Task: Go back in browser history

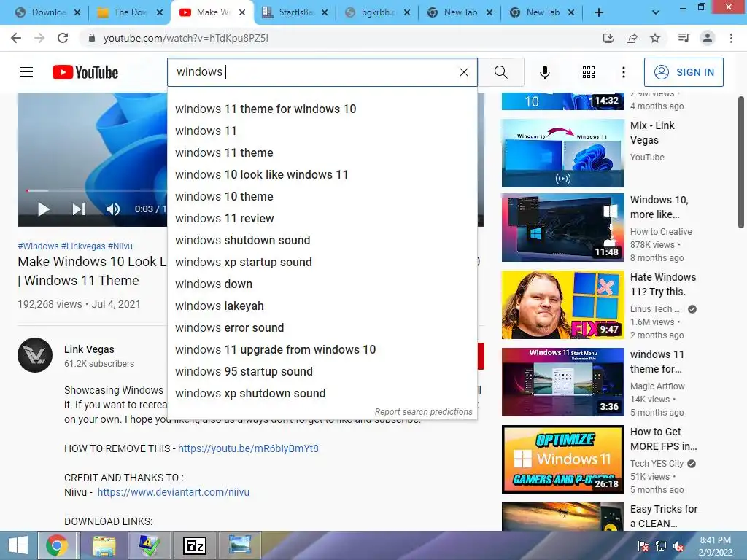Action: tap(16, 38)
